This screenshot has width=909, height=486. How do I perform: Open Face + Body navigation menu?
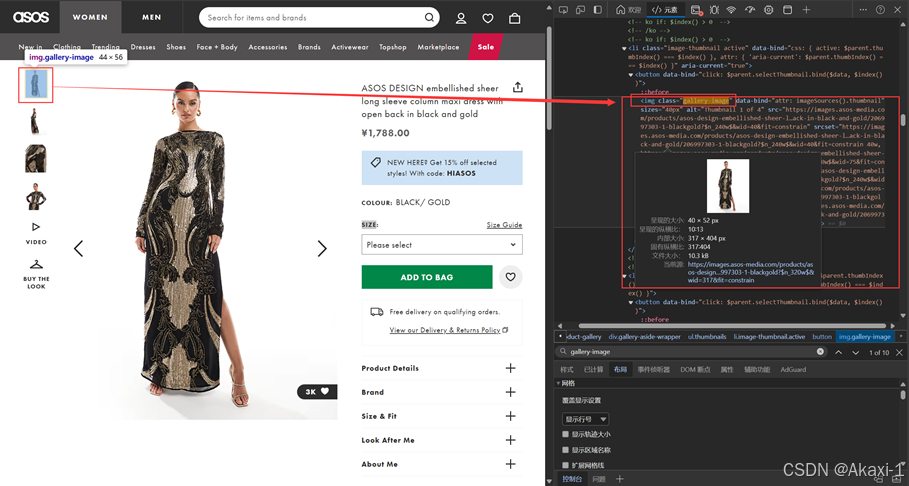click(217, 47)
